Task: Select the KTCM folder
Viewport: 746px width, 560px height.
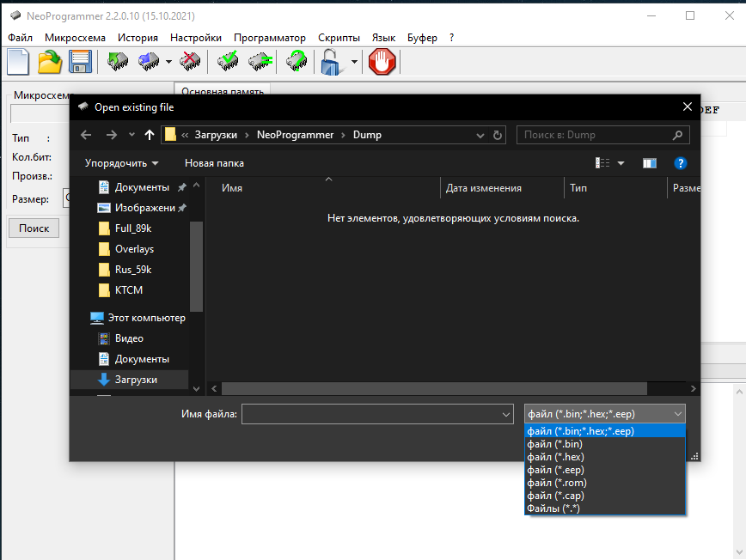Action: click(x=128, y=290)
